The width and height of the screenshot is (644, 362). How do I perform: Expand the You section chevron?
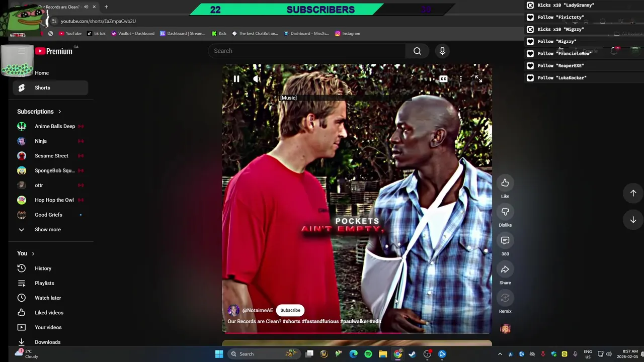click(x=33, y=253)
